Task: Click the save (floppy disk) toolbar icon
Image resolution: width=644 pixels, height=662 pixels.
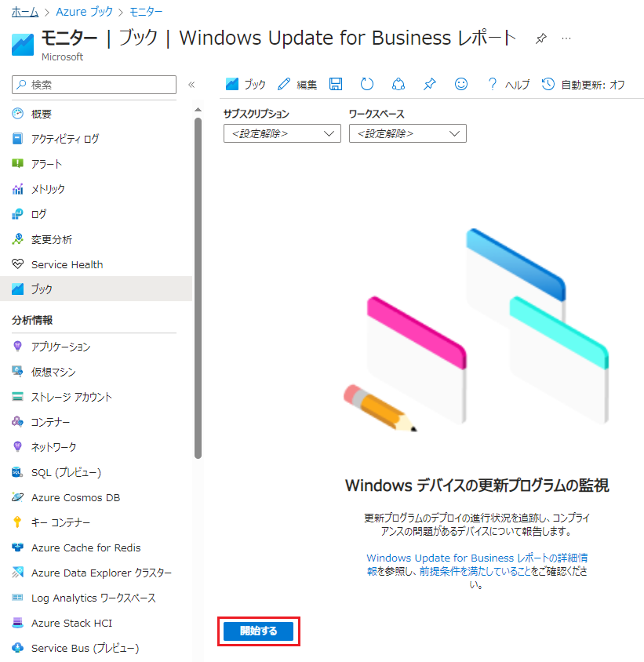Action: pyautogui.click(x=336, y=84)
